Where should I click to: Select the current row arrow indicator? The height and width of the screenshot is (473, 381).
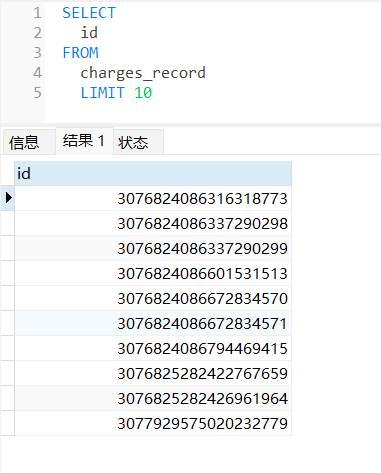[x=9, y=198]
